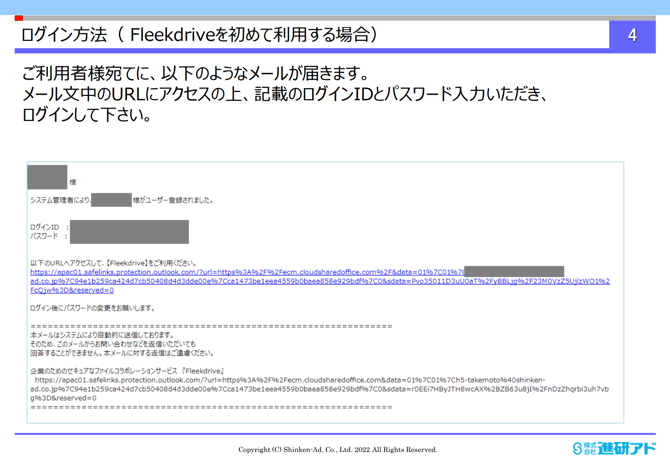Click the text 様がユーザー登録されました

[173, 200]
